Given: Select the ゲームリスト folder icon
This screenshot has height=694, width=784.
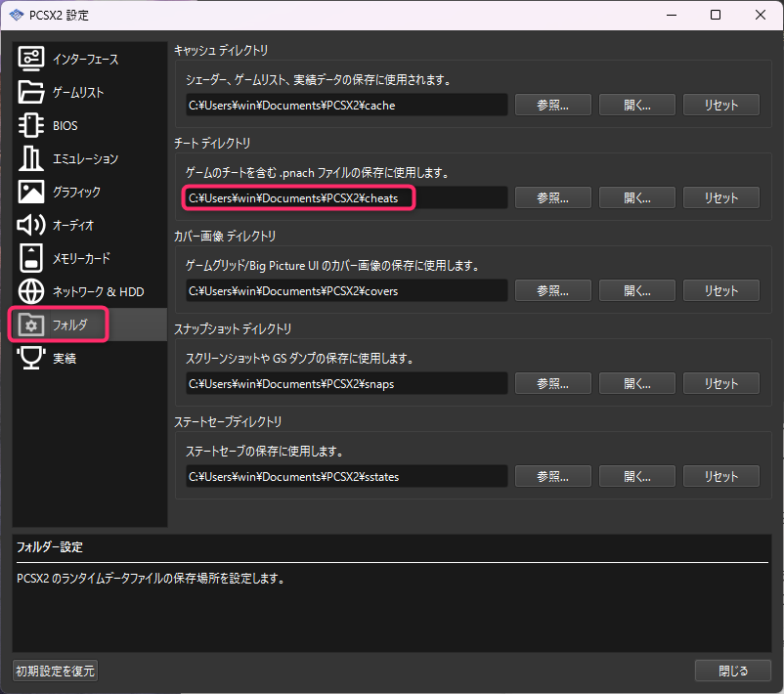Looking at the screenshot, I should pyautogui.click(x=31, y=92).
